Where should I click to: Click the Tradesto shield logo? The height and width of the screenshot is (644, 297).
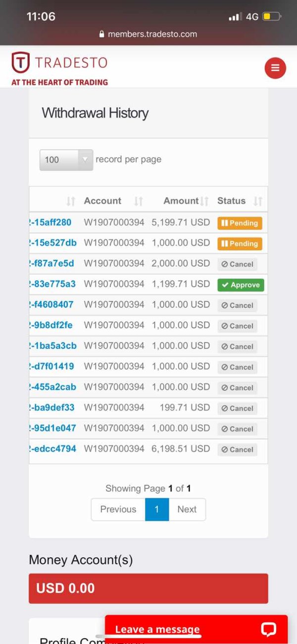(x=20, y=62)
